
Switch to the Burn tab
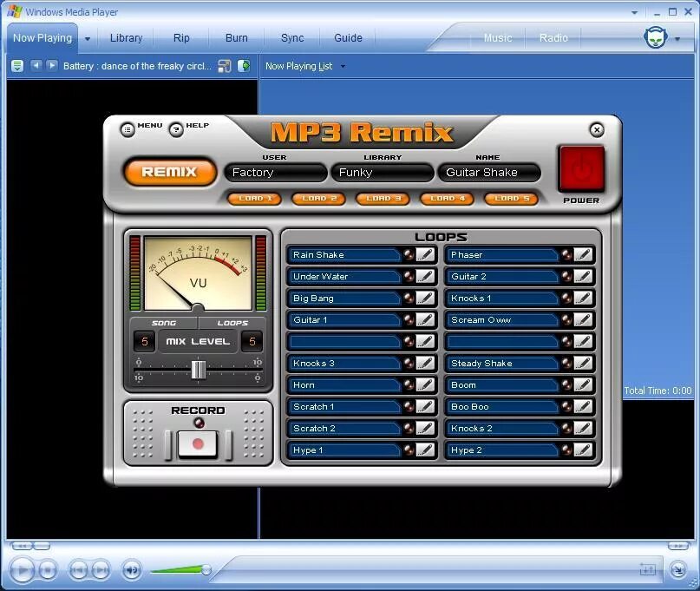237,38
